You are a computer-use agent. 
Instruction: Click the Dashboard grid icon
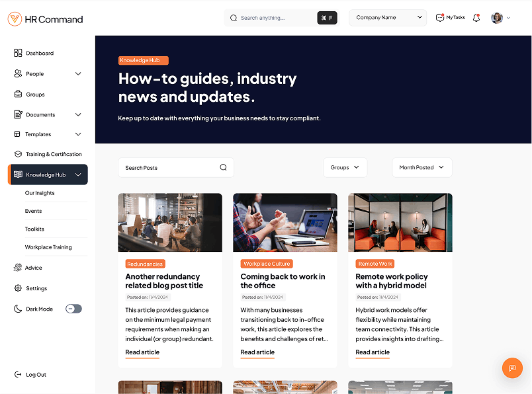(x=18, y=53)
